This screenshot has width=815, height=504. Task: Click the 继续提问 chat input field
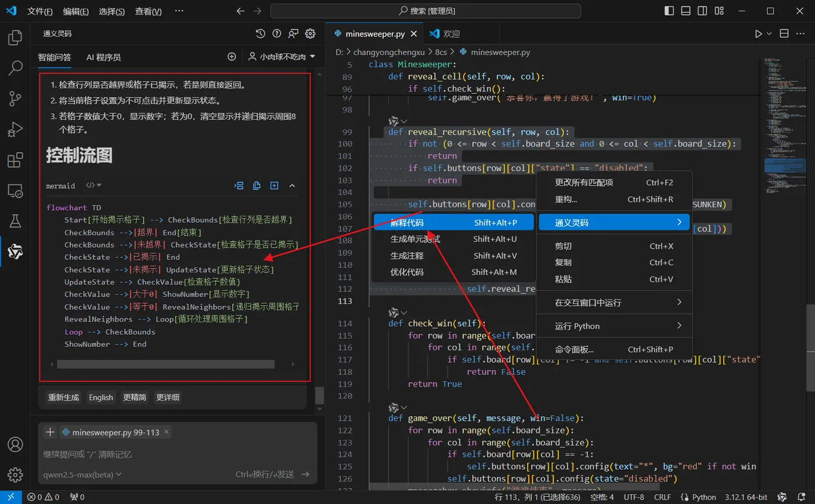178,454
